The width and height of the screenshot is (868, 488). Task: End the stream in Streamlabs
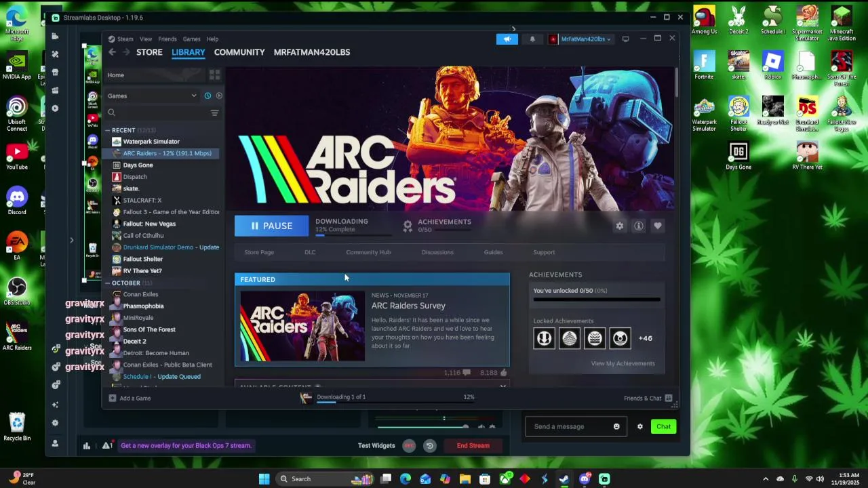(x=473, y=445)
